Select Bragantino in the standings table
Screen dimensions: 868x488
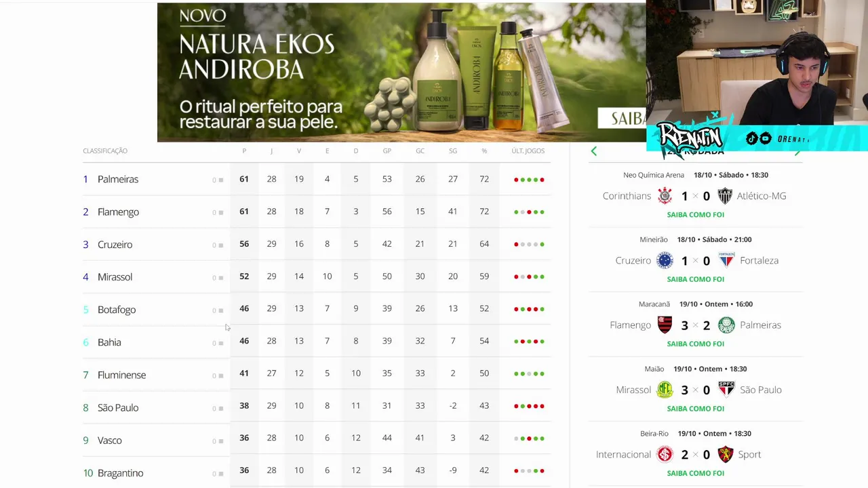120,472
